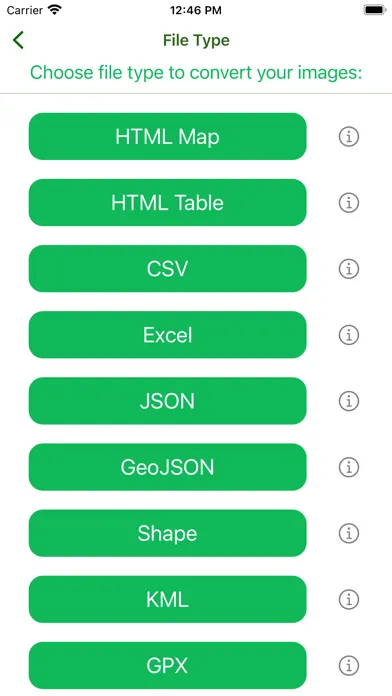Select the Excel button
This screenshot has height=696, width=392.
[x=167, y=335]
